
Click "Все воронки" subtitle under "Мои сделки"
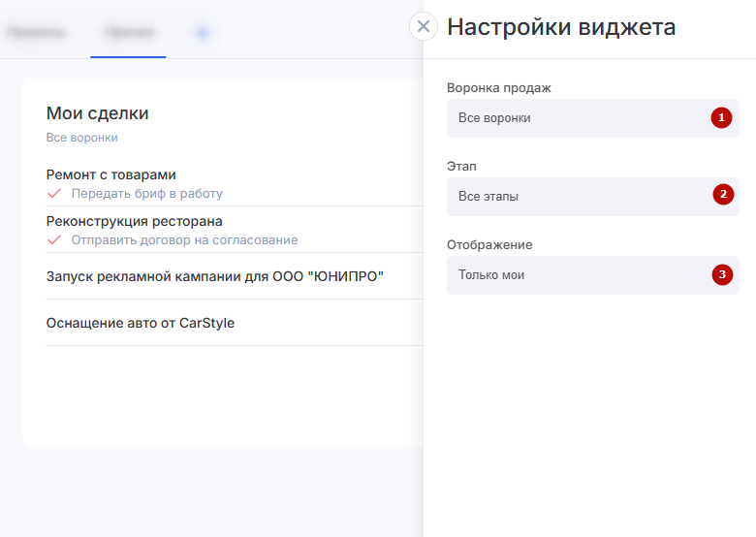pyautogui.click(x=82, y=138)
